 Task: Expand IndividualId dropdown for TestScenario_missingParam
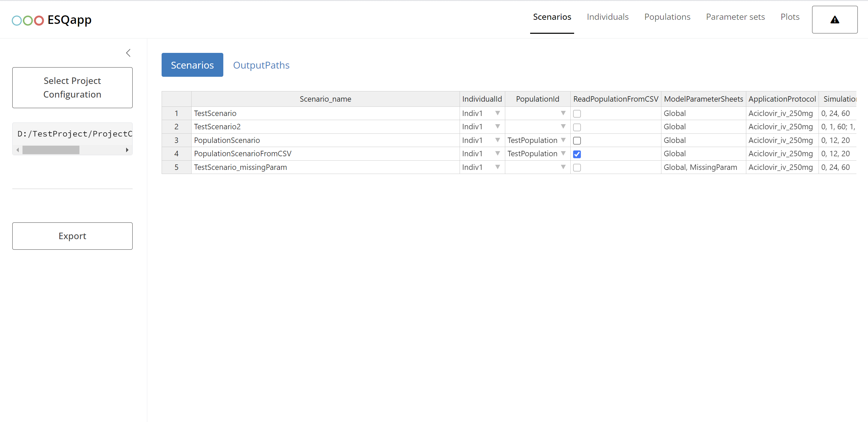coord(497,167)
